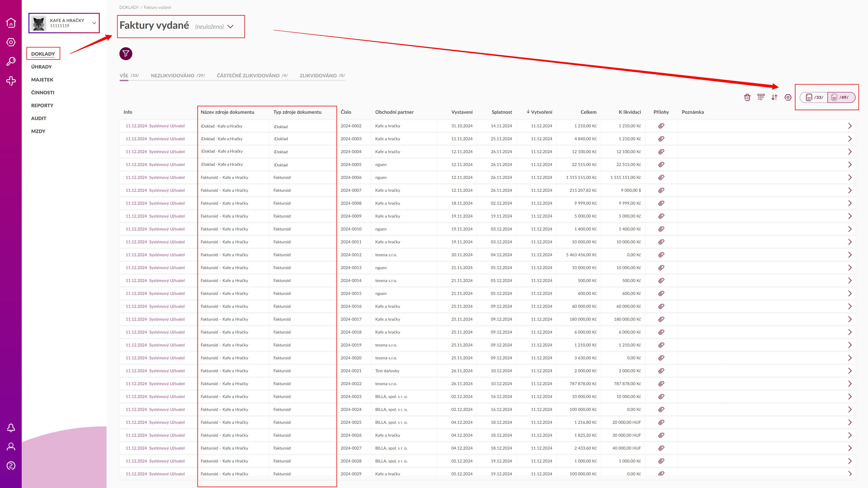Viewport: 868px width, 488px height.
Task: Open detail arrow for invoice 2024-0003
Action: pos(850,139)
